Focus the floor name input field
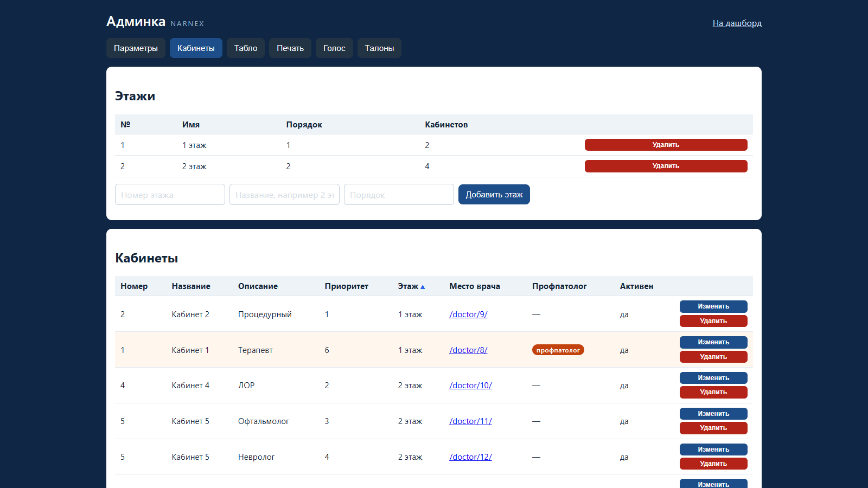 click(x=284, y=195)
